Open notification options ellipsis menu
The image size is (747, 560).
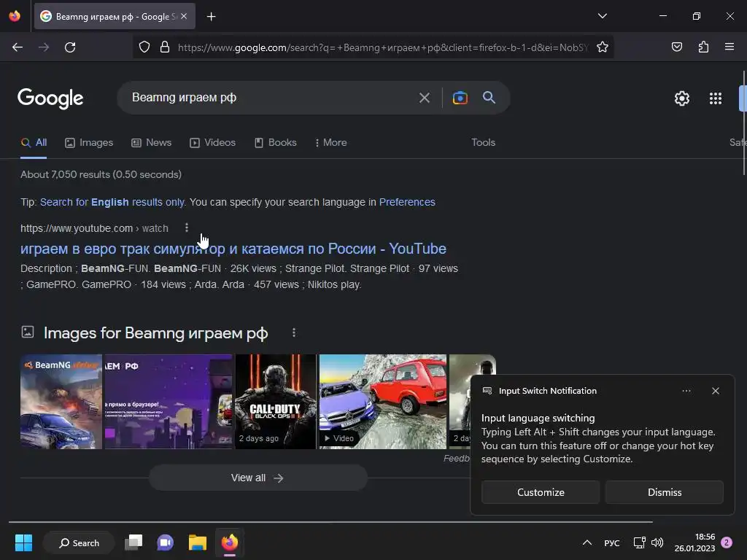(686, 391)
